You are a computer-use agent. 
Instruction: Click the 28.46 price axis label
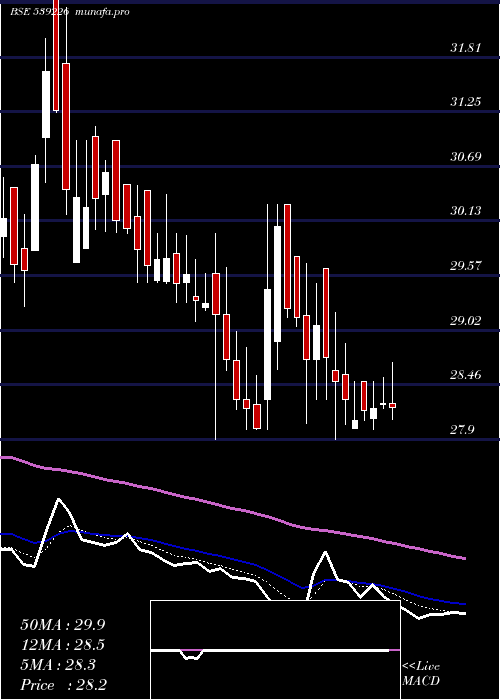coord(466,375)
